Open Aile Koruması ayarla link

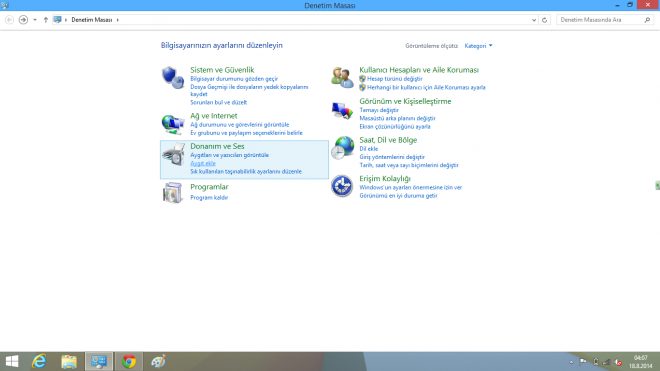[x=426, y=87]
